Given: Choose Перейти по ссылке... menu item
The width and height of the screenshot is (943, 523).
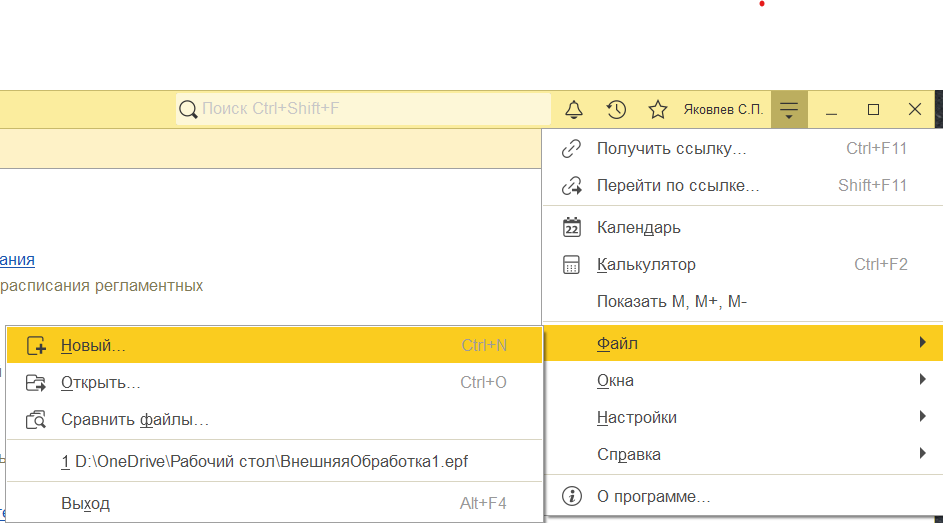Looking at the screenshot, I should [x=678, y=186].
